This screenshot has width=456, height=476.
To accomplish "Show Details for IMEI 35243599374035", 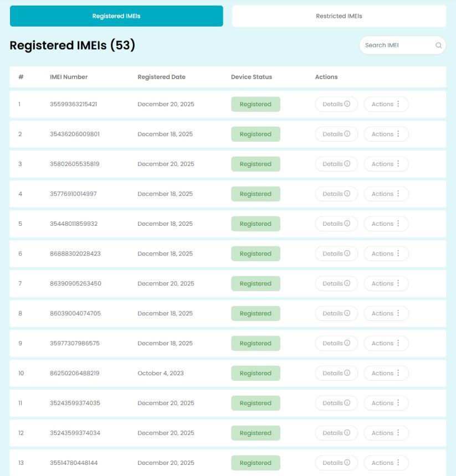I will coord(336,403).
